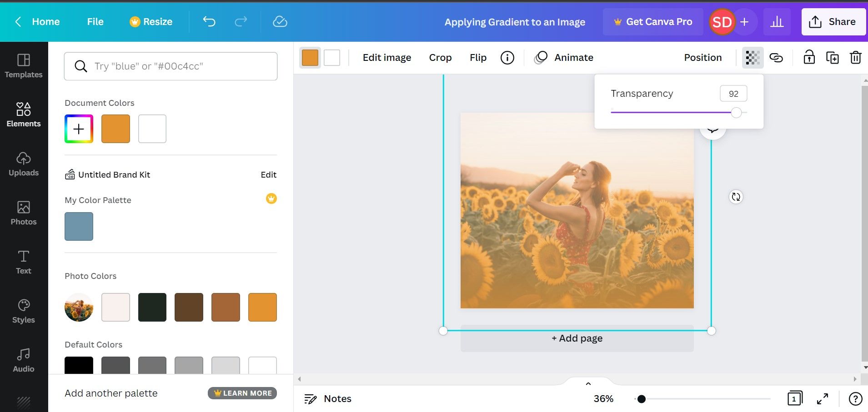Click the sunflower photo thumbnail in Photo Colors
868x412 pixels.
click(79, 308)
